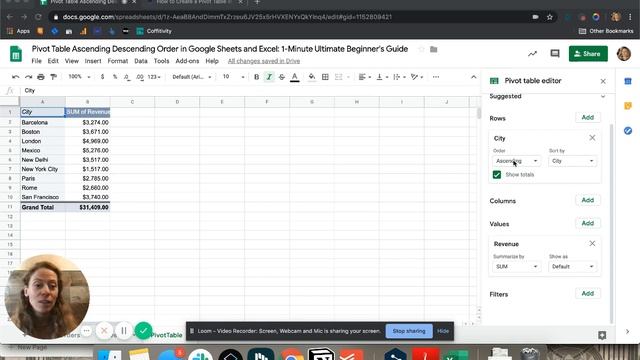
Task: Open the Data menu
Action: click(x=141, y=61)
